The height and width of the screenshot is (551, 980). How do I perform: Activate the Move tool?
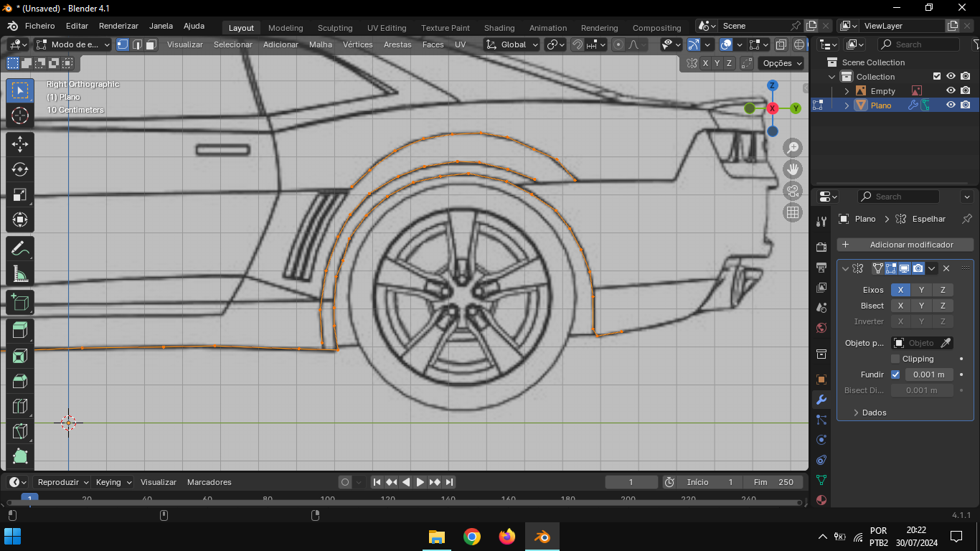(20, 144)
